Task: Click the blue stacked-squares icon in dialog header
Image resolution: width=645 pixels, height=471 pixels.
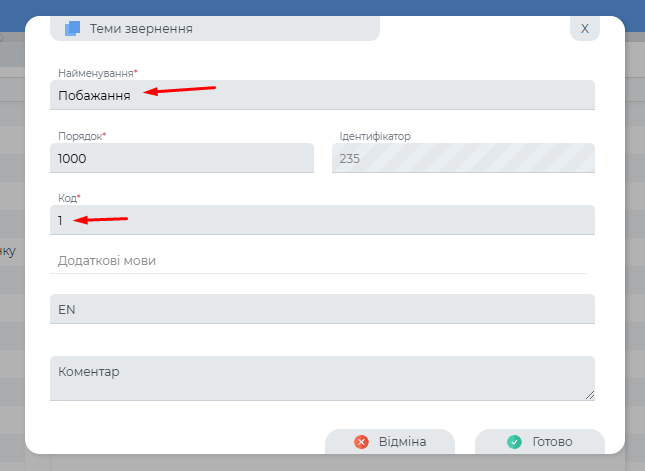Action: pyautogui.click(x=72, y=29)
